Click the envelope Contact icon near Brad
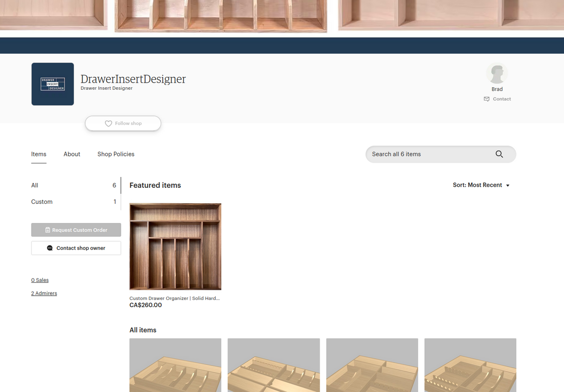This screenshot has height=392, width=564. [x=486, y=99]
